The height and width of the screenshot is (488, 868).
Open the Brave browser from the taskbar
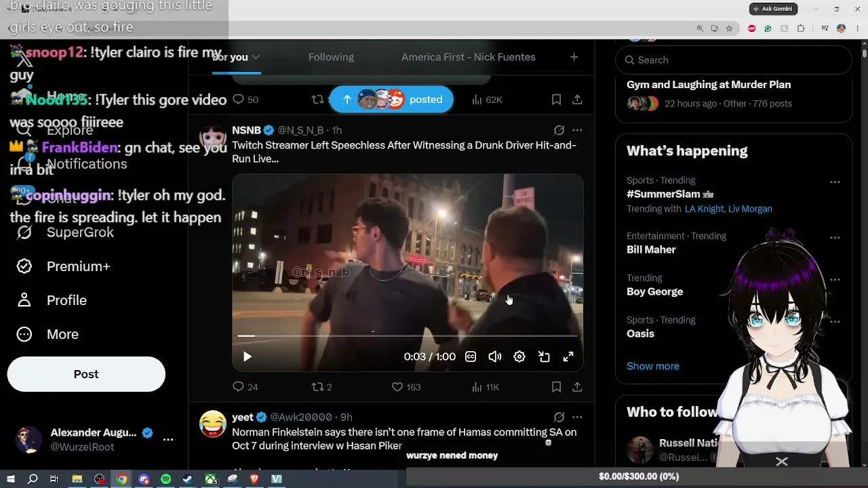point(254,479)
